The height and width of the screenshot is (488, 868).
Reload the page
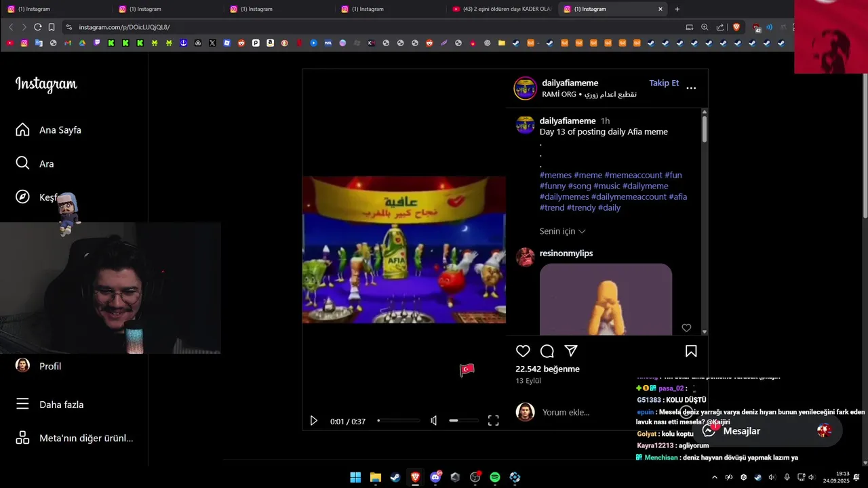point(38,27)
